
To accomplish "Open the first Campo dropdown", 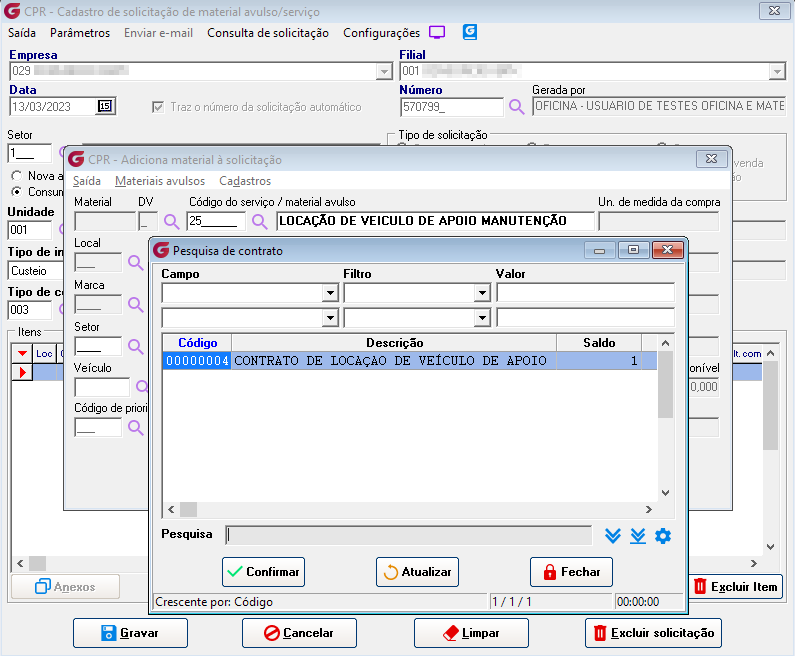I will (330, 293).
